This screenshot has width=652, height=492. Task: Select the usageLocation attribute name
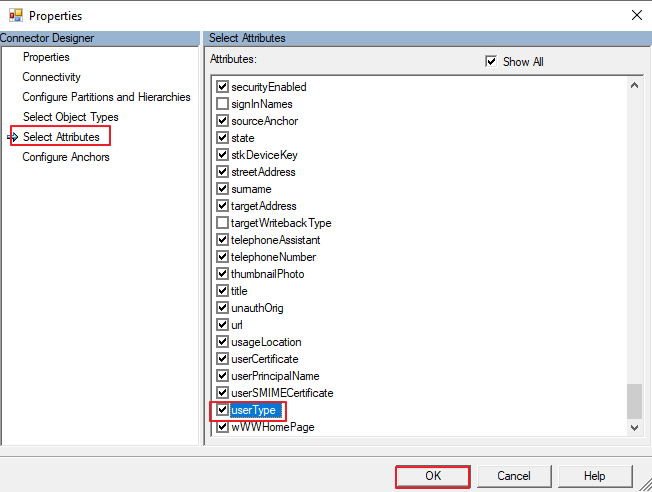(266, 342)
